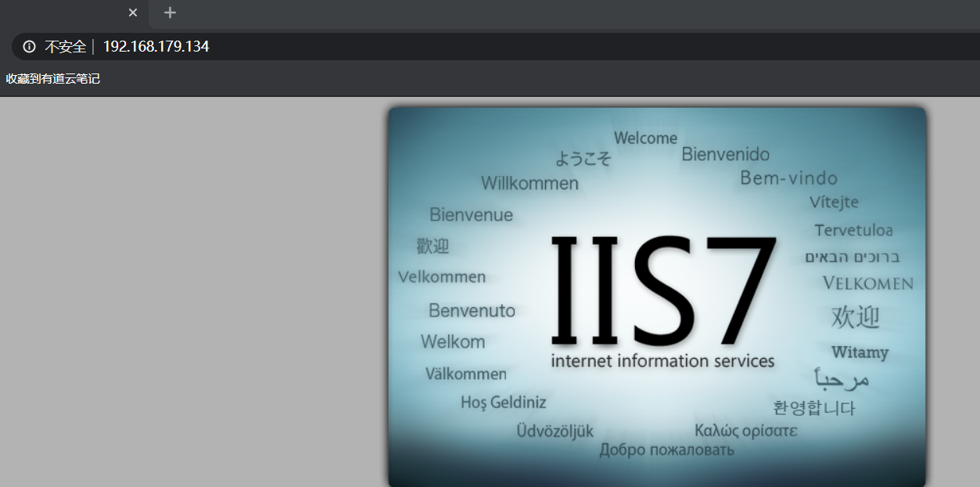Click the 'Tervetuloa' text

[x=853, y=231]
